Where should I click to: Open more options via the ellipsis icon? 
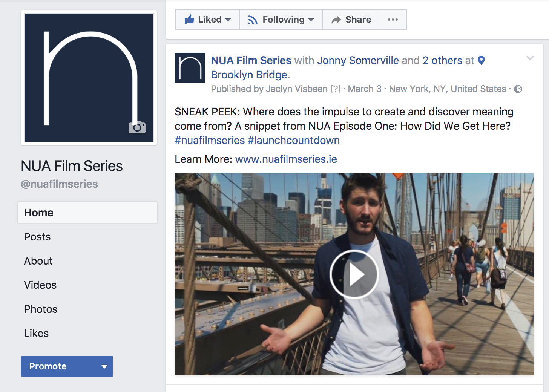[393, 20]
